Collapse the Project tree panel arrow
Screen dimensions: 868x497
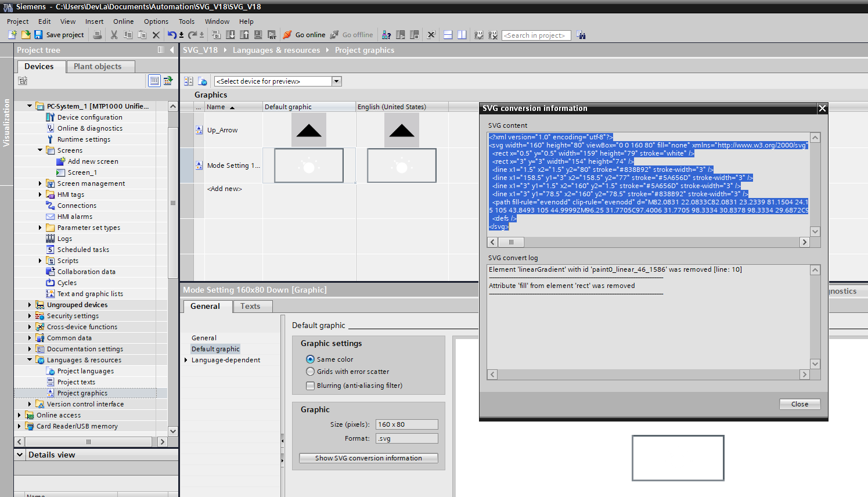172,50
